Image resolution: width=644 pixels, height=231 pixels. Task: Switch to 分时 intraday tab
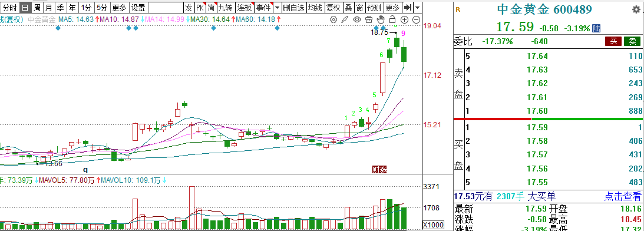click(x=9, y=8)
